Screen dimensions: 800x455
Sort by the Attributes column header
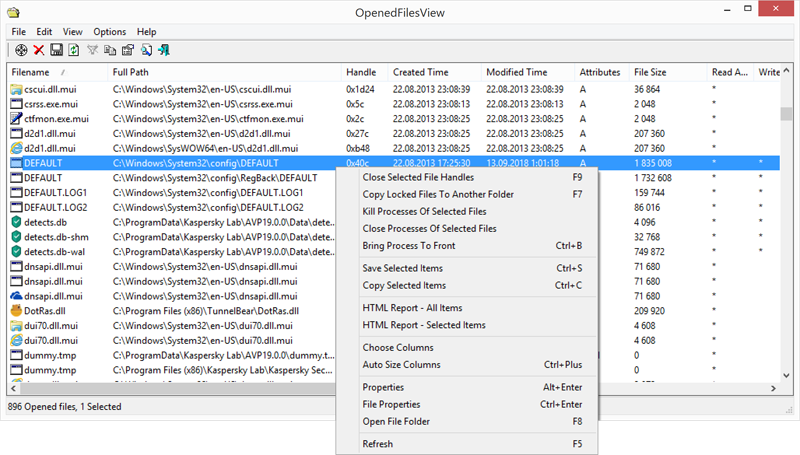pyautogui.click(x=602, y=72)
